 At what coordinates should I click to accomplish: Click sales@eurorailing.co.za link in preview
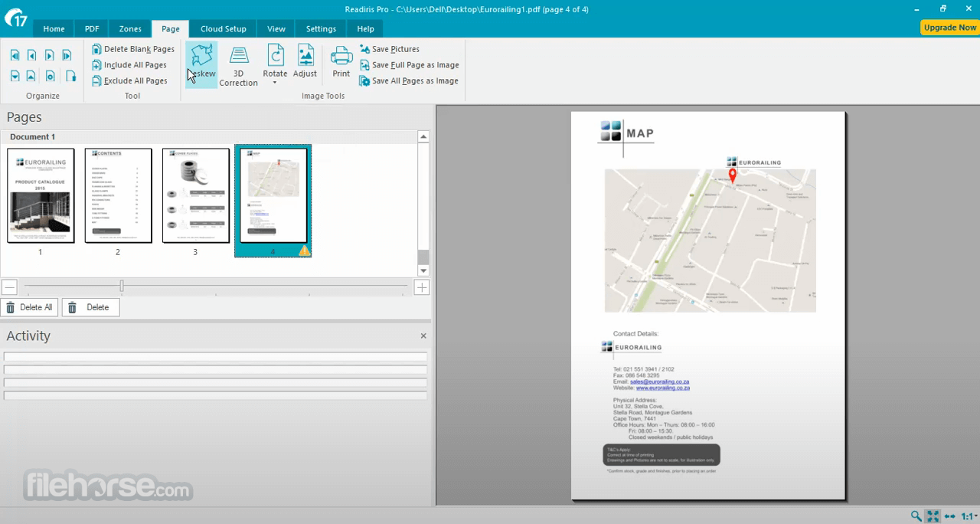[659, 382]
